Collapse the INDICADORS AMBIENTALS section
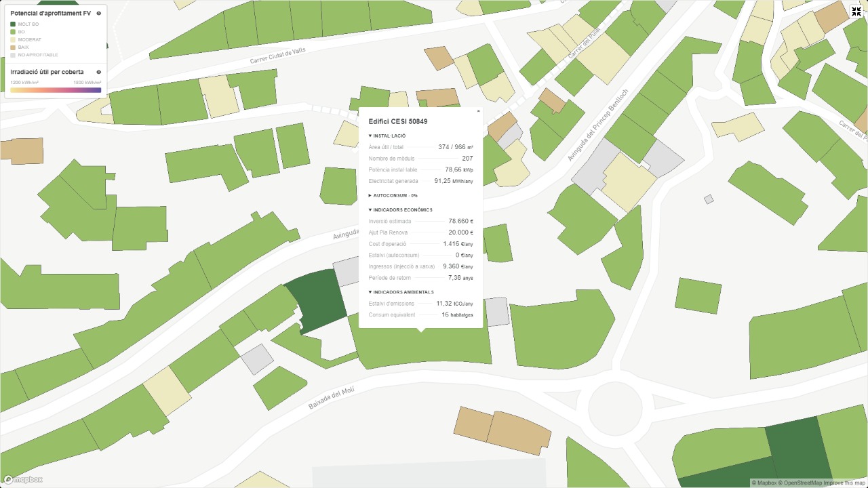This screenshot has width=868, height=488. coord(401,292)
